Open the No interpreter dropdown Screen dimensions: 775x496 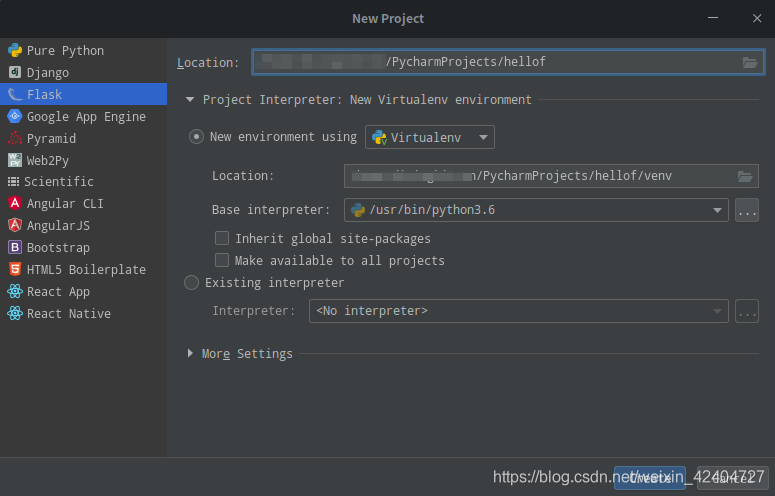[518, 311]
